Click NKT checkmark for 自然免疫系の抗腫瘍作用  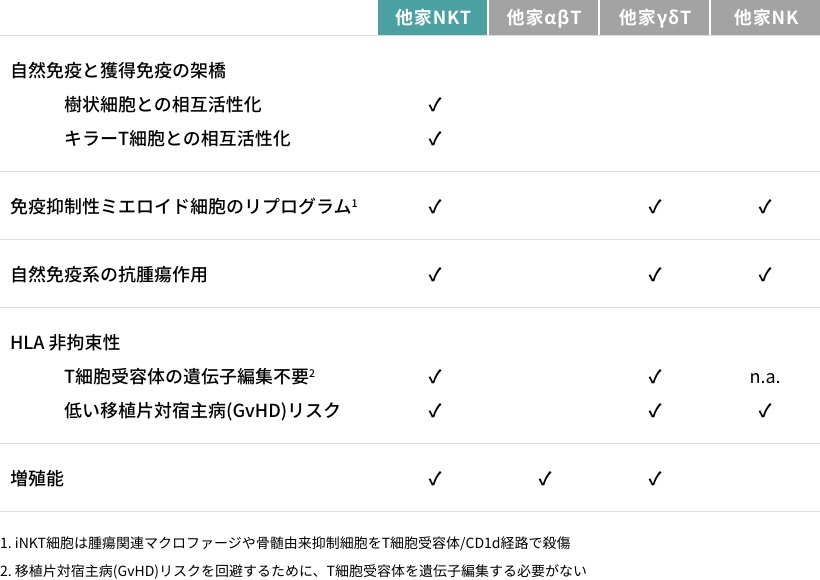[x=435, y=275]
